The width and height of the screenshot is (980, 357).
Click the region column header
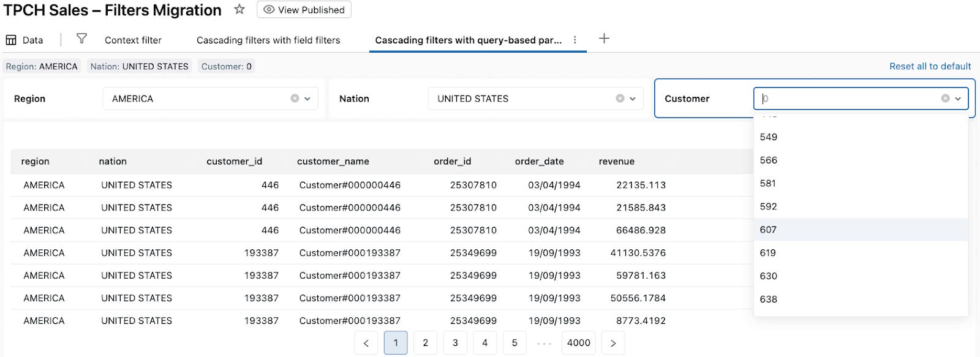coord(35,162)
